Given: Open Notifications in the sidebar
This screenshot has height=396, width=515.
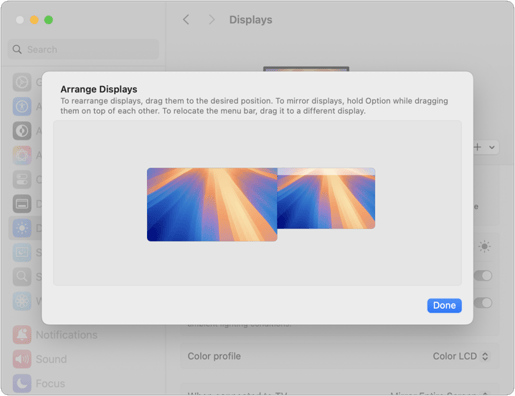Looking at the screenshot, I should 55,335.
